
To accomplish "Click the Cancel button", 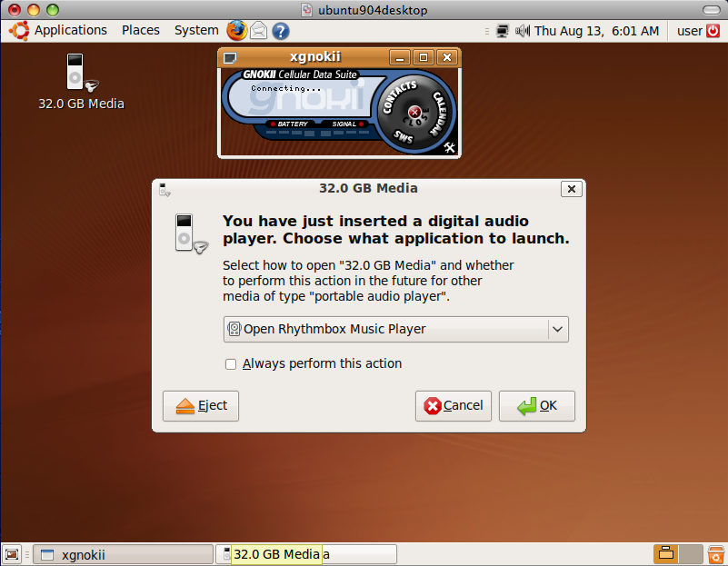I will (454, 406).
